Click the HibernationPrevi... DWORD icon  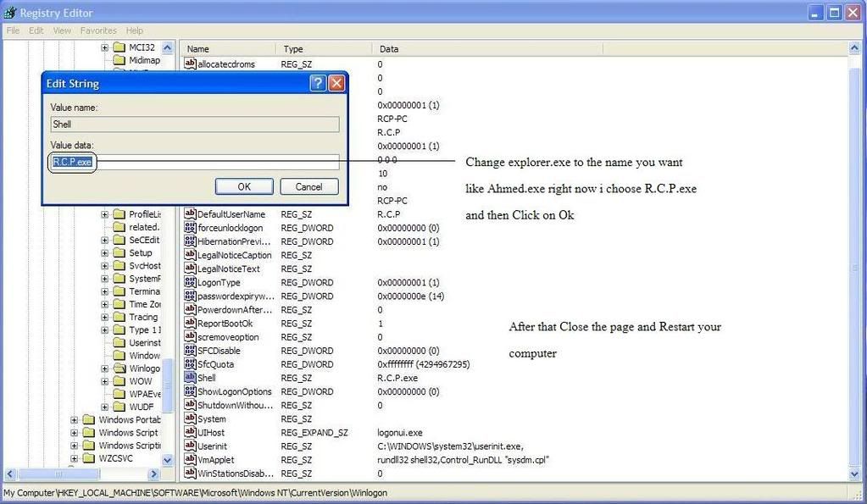(x=190, y=241)
